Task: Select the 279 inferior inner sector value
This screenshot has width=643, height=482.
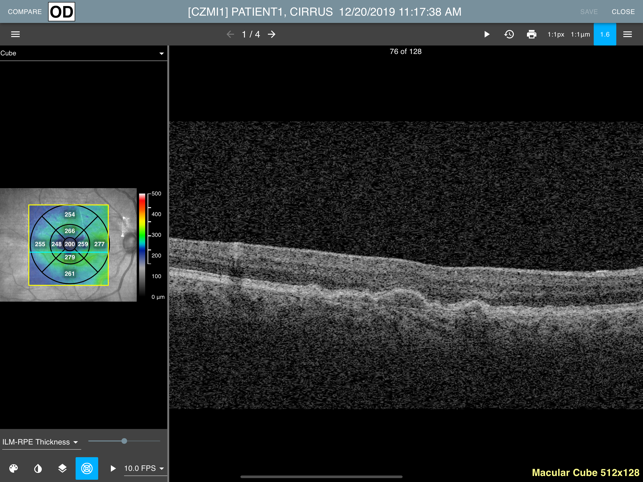Action: pyautogui.click(x=70, y=257)
